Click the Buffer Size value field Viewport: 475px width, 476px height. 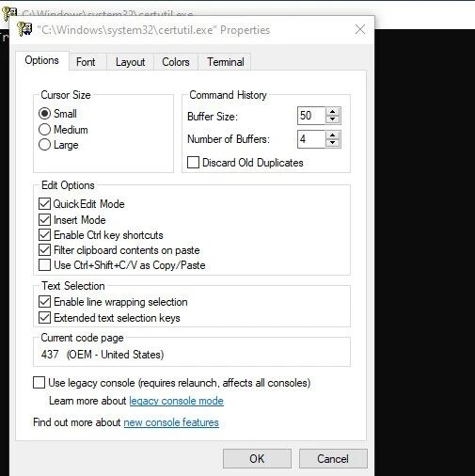click(x=311, y=116)
